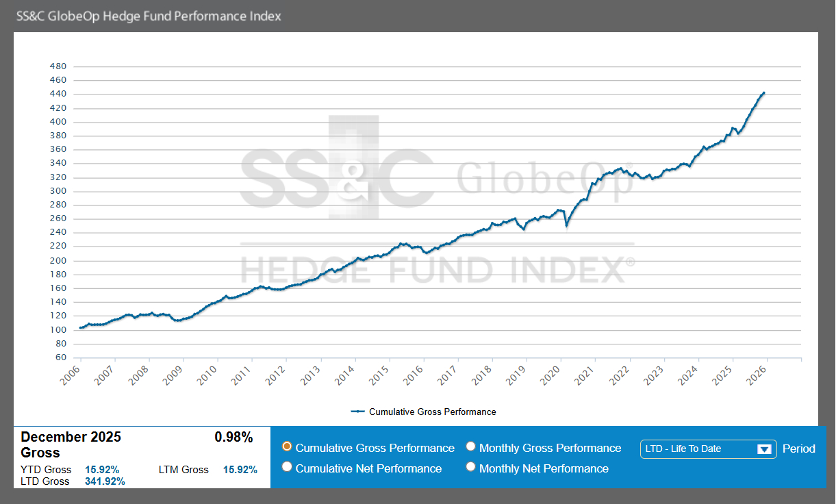This screenshot has width=836, height=504.
Task: Click the 2020 dip on the chart line
Action: point(566,225)
